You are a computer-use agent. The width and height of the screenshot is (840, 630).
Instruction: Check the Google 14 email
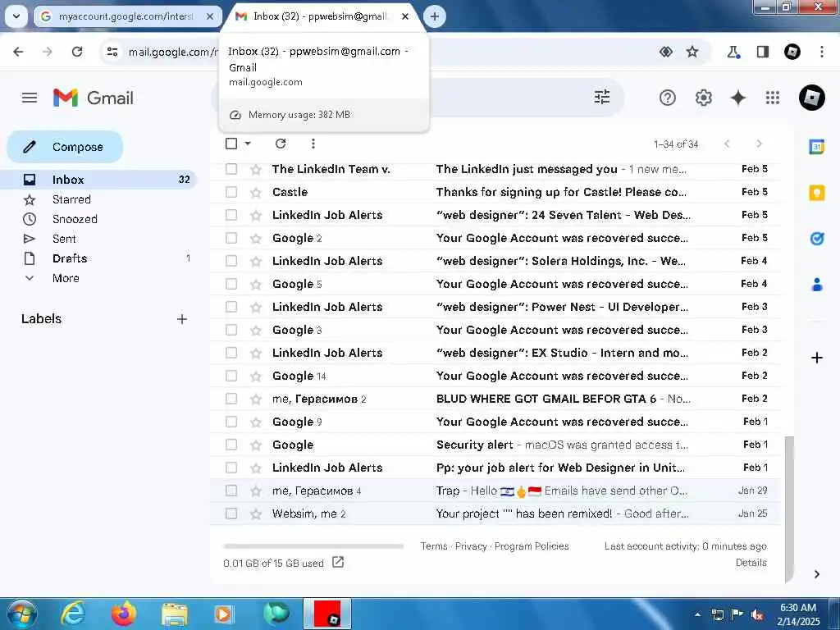point(231,376)
